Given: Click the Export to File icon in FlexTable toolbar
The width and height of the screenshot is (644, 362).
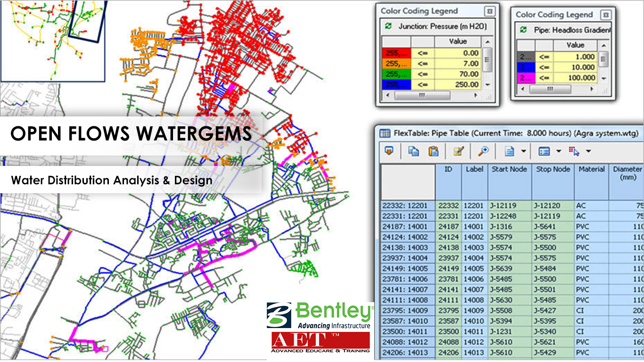Looking at the screenshot, I should [389, 151].
